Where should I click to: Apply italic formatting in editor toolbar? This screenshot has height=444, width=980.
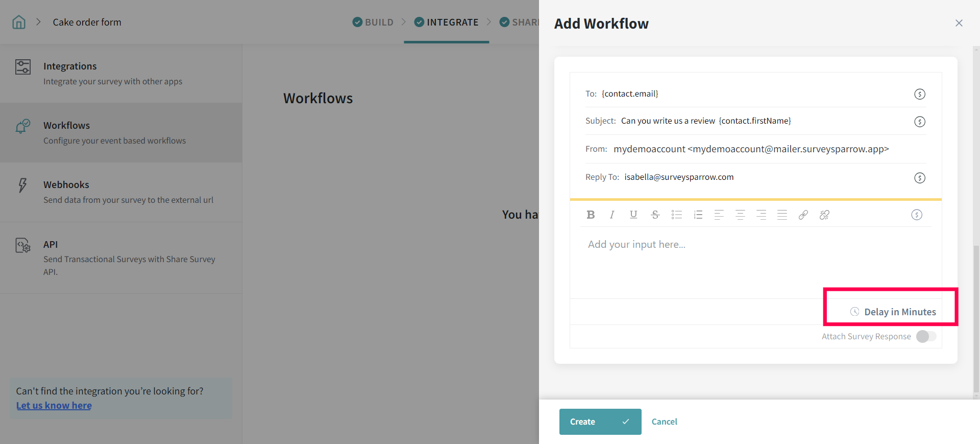click(x=611, y=215)
